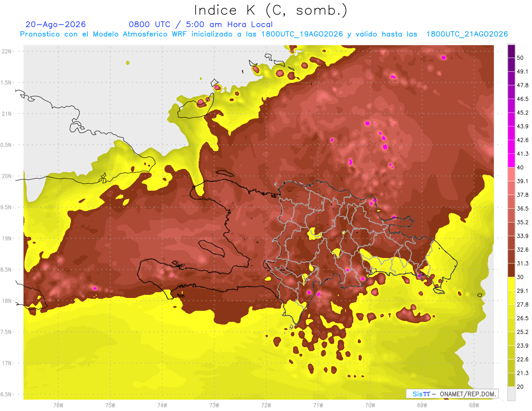Click the colorbar tick label '42.6'
The width and height of the screenshot is (532, 411).
pos(523,140)
